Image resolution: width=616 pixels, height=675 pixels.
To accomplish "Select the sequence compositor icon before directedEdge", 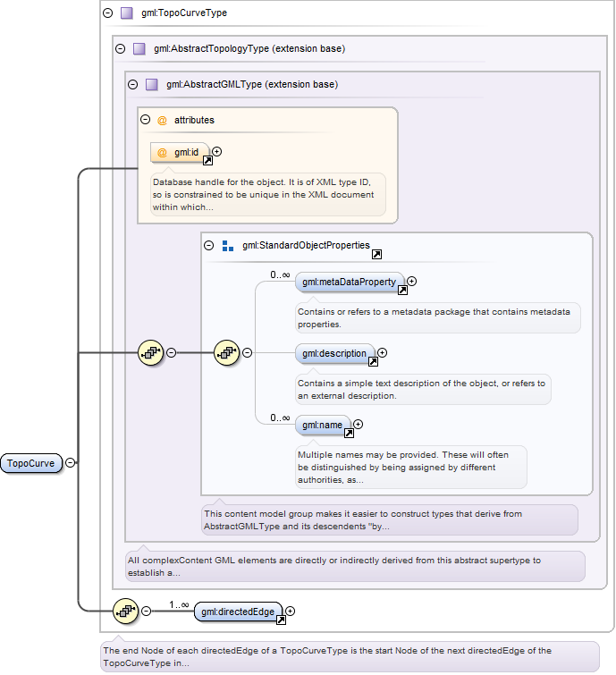I will [126, 611].
